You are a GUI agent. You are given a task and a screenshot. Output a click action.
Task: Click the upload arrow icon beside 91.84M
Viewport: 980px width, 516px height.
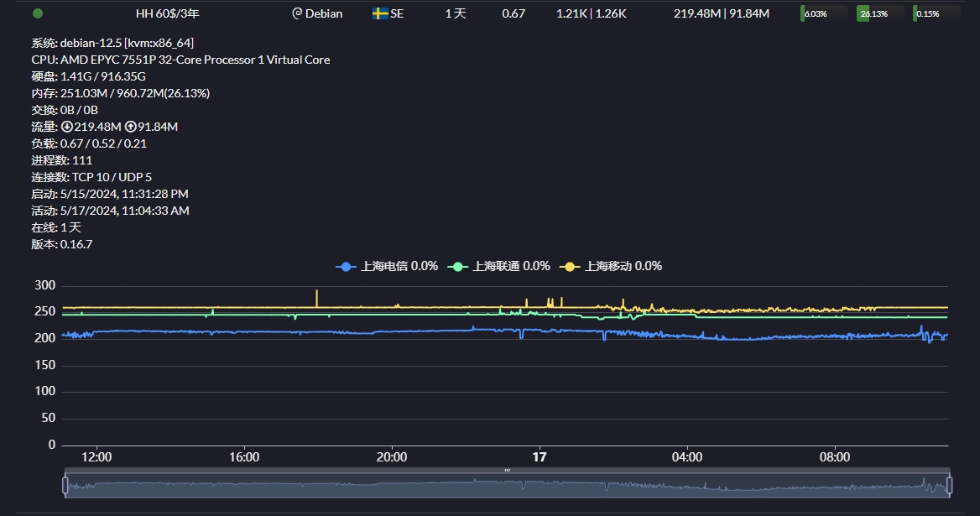(131, 127)
